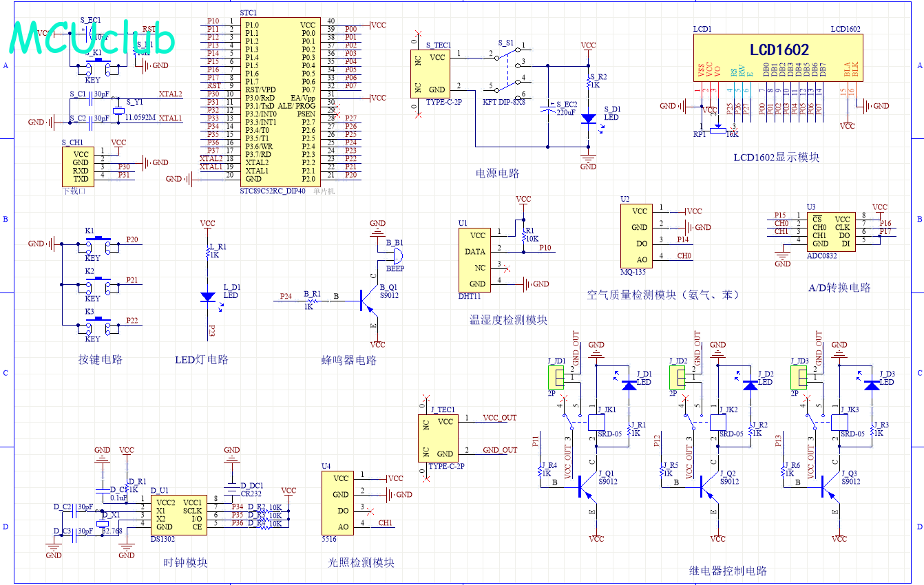Click the green J_JD1 2P terminal
The height and width of the screenshot is (585, 924).
tap(556, 377)
